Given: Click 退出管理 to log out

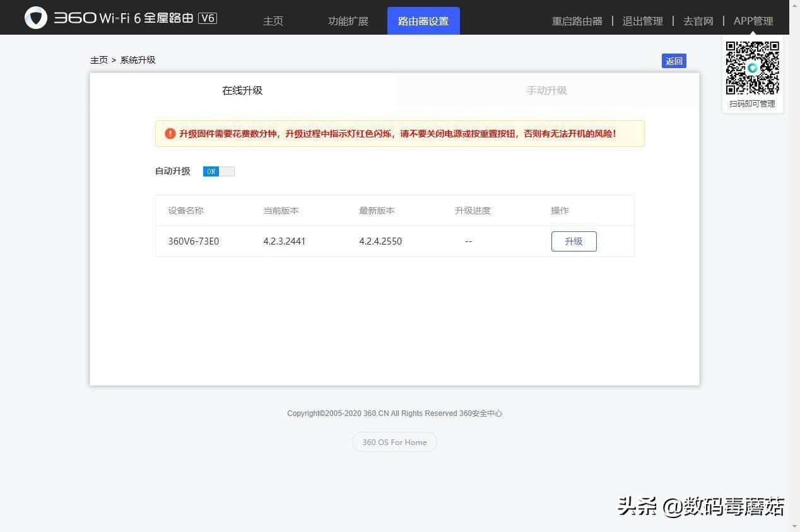Looking at the screenshot, I should click(642, 21).
